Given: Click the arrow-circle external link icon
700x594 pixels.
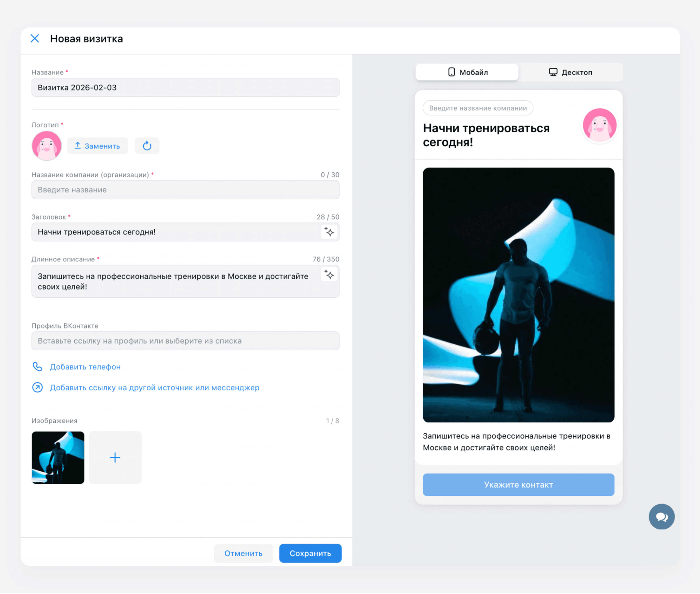Looking at the screenshot, I should pos(37,387).
